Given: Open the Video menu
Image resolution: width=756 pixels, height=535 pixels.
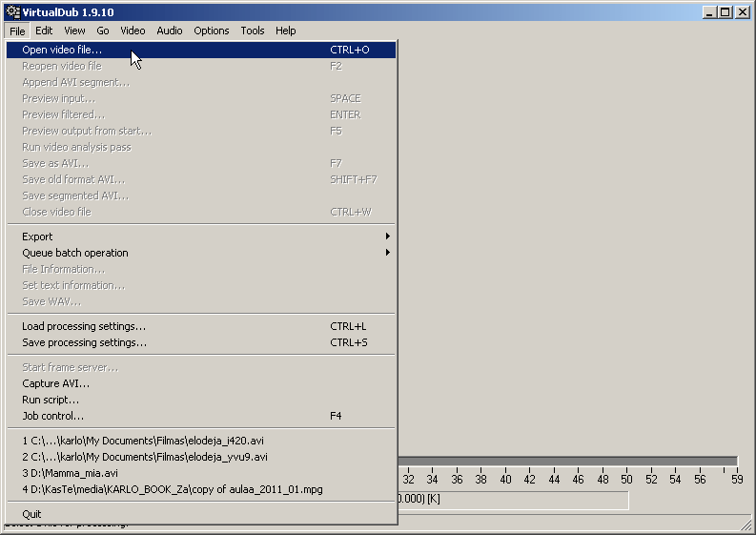Looking at the screenshot, I should (x=133, y=31).
